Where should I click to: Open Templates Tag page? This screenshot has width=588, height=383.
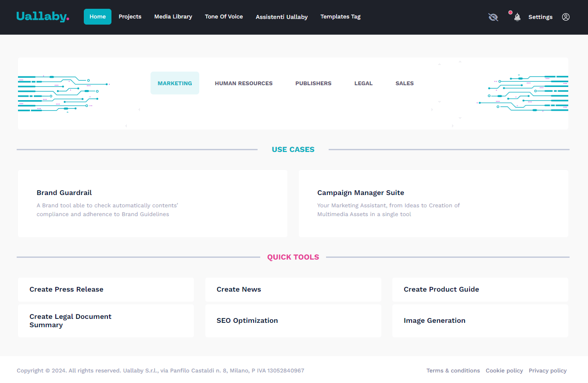click(x=340, y=17)
